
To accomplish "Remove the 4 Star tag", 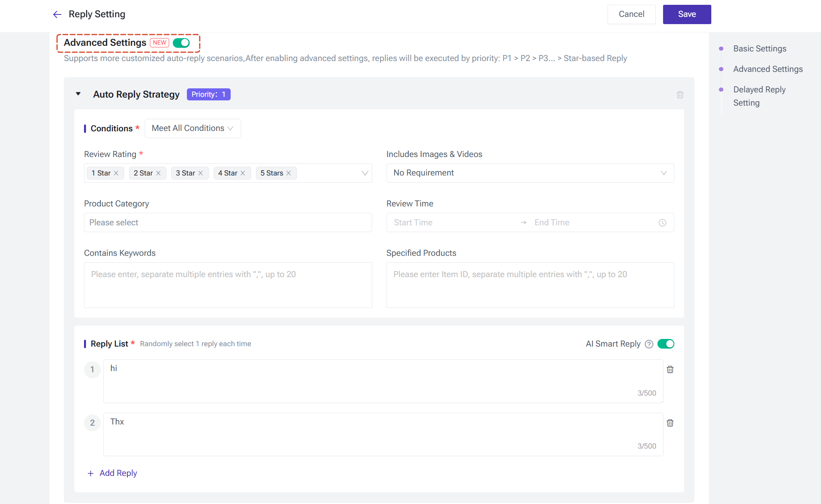I will click(243, 173).
